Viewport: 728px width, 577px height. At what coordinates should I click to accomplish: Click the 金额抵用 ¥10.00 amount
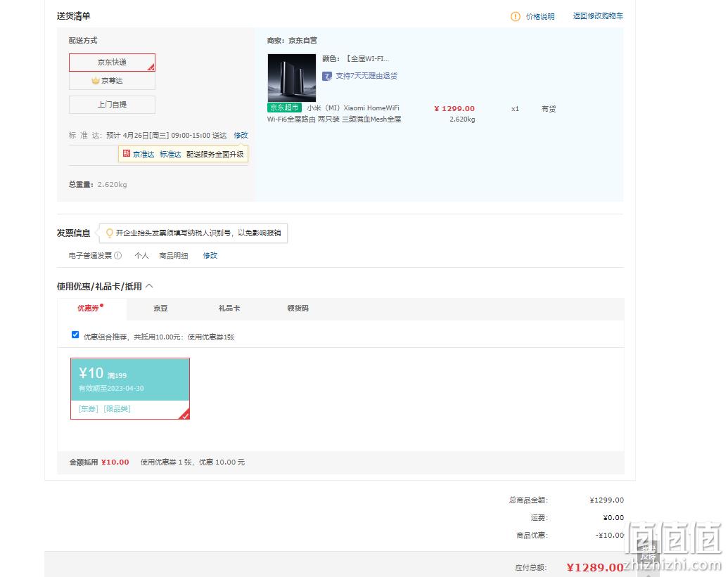tap(115, 462)
